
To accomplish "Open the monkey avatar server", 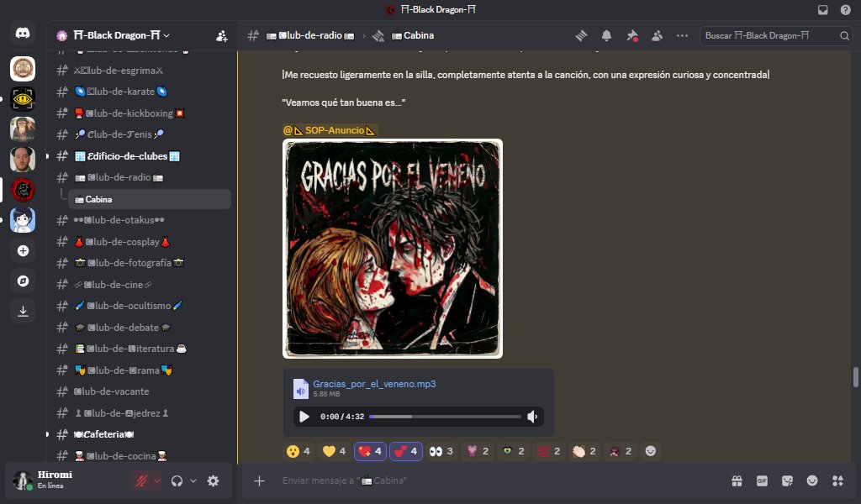I will point(23,129).
